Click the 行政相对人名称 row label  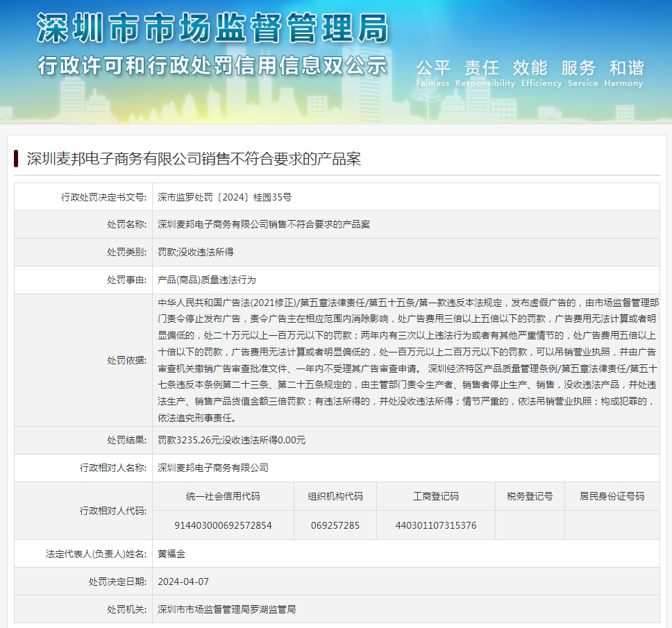[113, 468]
